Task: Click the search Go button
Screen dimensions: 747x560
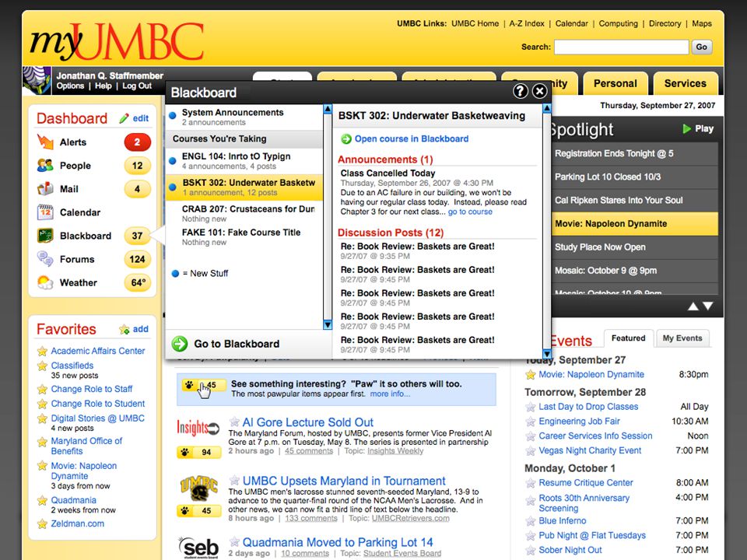Action: coord(701,47)
